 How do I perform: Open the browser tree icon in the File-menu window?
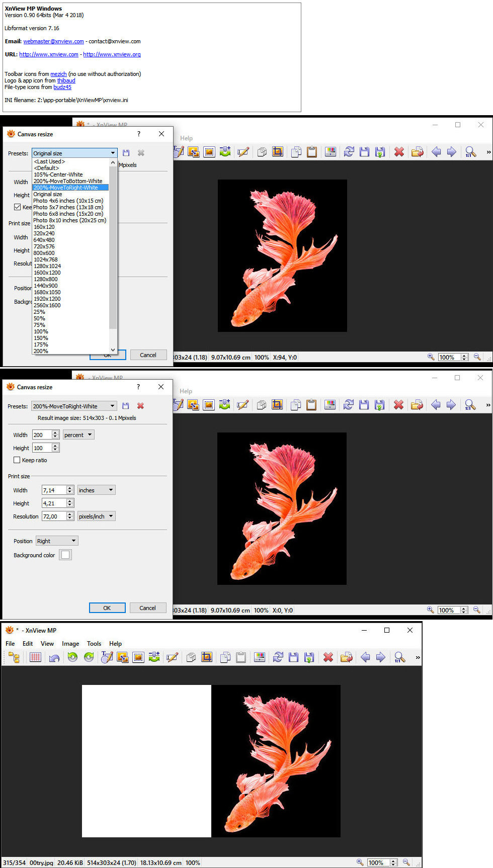(14, 657)
